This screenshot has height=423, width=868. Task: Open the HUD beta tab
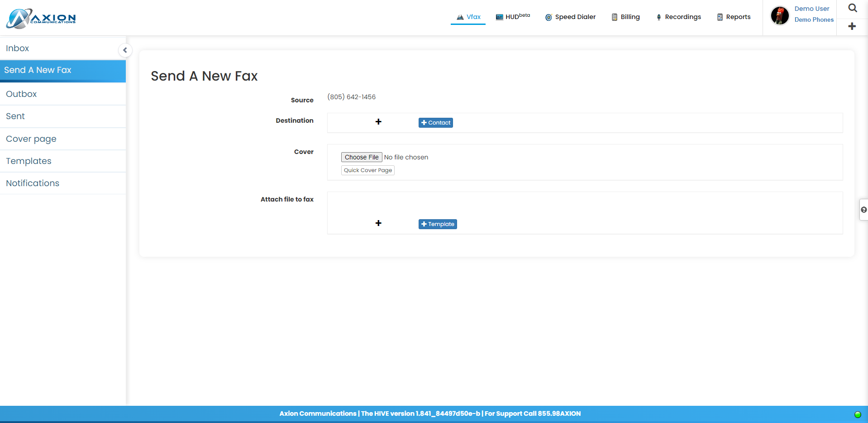pos(513,17)
